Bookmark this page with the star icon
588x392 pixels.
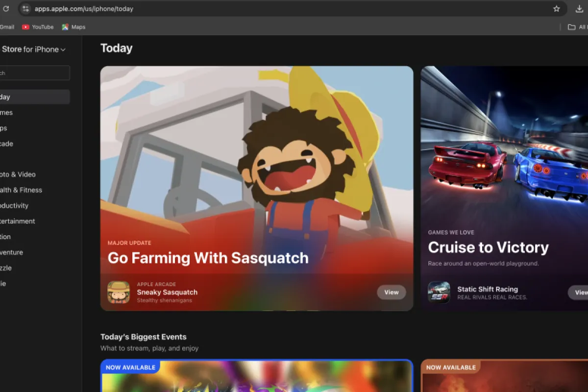(x=556, y=9)
